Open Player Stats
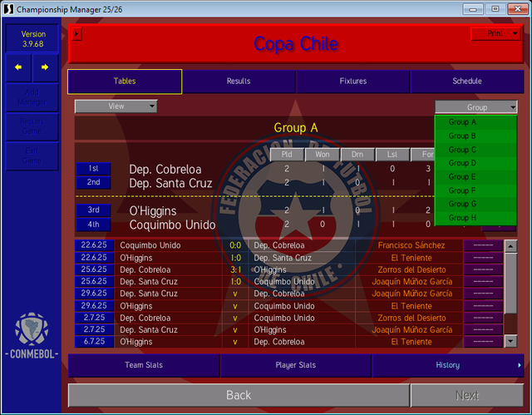This screenshot has width=532, height=415. 296,365
